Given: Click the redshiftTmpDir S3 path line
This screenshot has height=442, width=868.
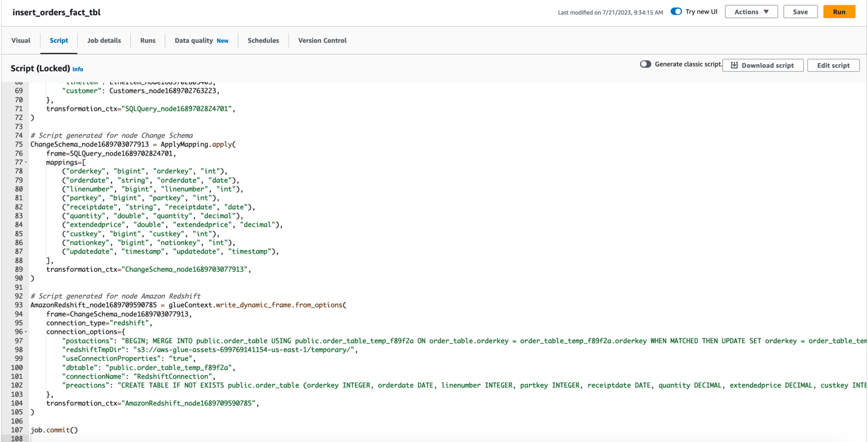Looking at the screenshot, I should (x=210, y=350).
